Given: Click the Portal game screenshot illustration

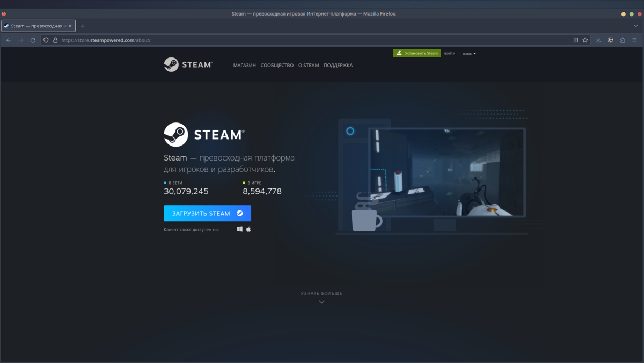Looking at the screenshot, I should (x=447, y=172).
